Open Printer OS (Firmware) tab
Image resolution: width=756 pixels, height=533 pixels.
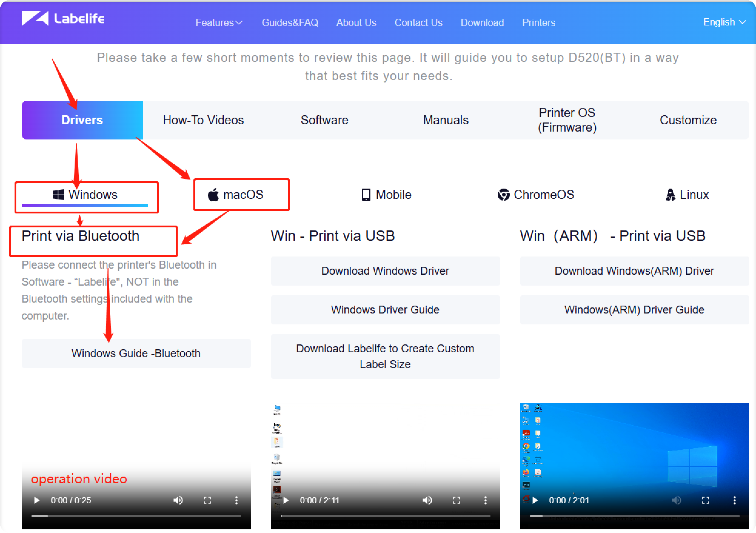tap(567, 120)
